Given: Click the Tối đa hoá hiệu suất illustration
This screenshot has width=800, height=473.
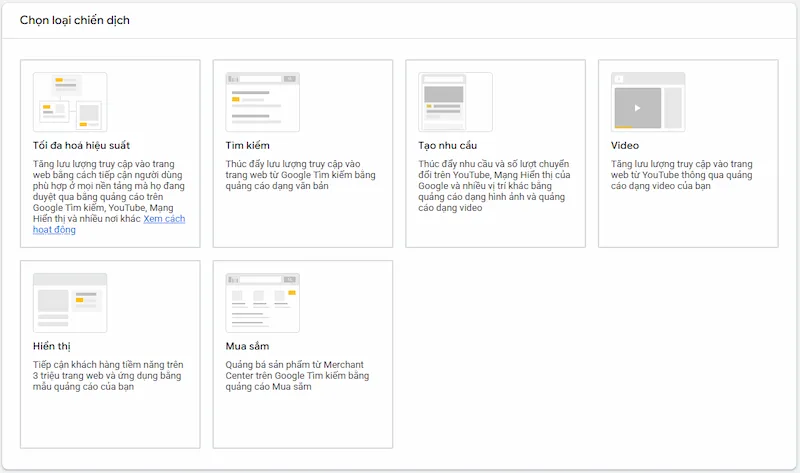Looking at the screenshot, I should click(x=70, y=102).
